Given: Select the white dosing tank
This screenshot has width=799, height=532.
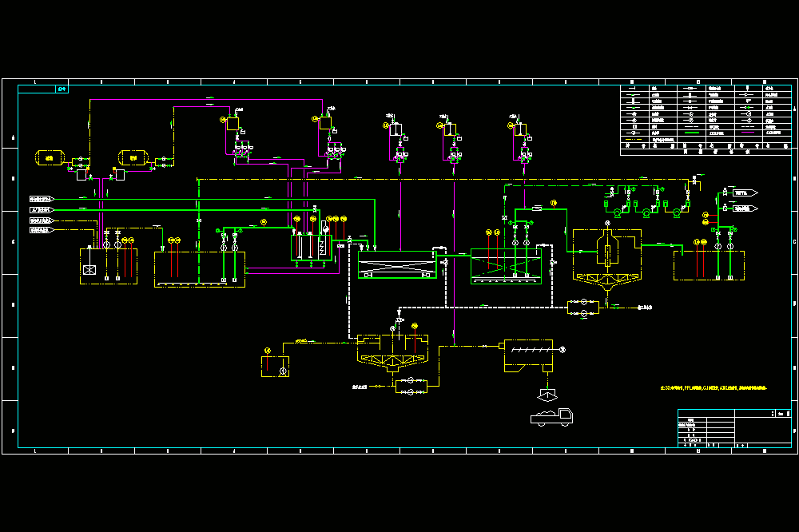Looking at the screenshot, I should [x=396, y=129].
